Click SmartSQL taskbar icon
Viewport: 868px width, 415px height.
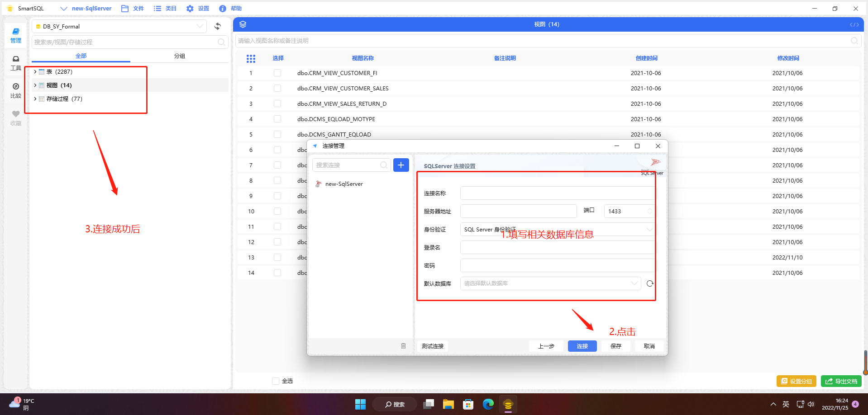508,404
